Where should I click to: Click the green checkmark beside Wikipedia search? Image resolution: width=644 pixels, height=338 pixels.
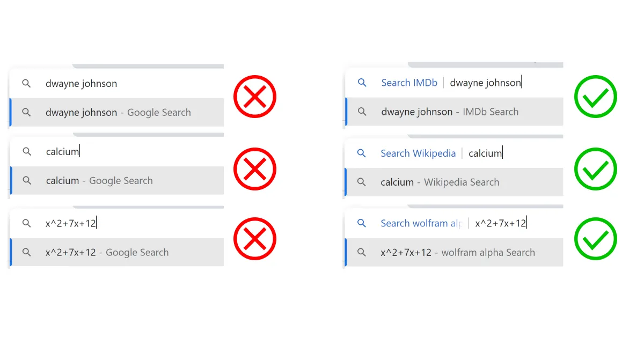point(596,169)
